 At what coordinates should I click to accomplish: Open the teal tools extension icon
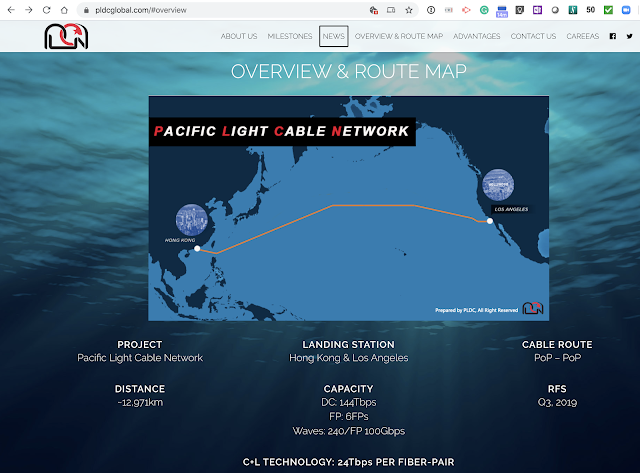[573, 10]
